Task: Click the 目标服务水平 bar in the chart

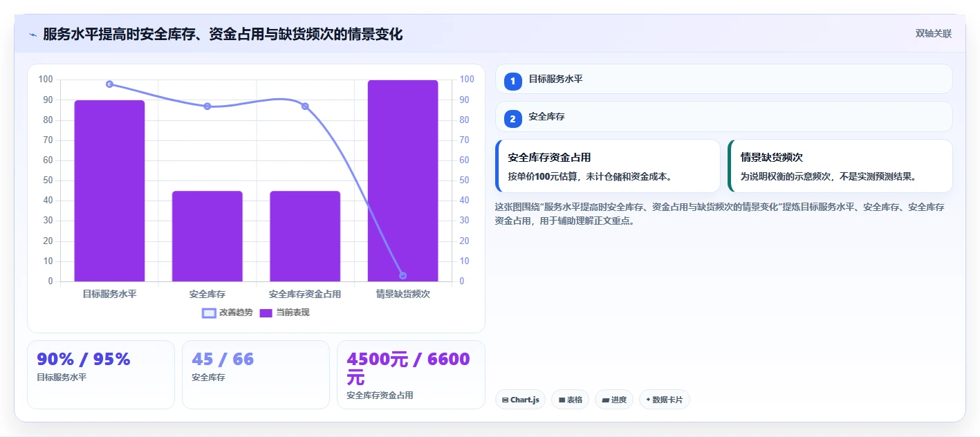Action: 109,191
